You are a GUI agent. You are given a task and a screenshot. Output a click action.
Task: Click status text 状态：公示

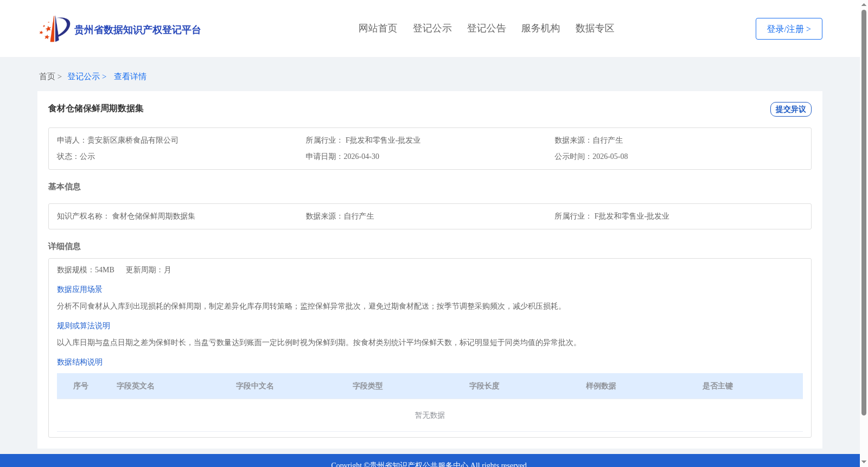[76, 157]
